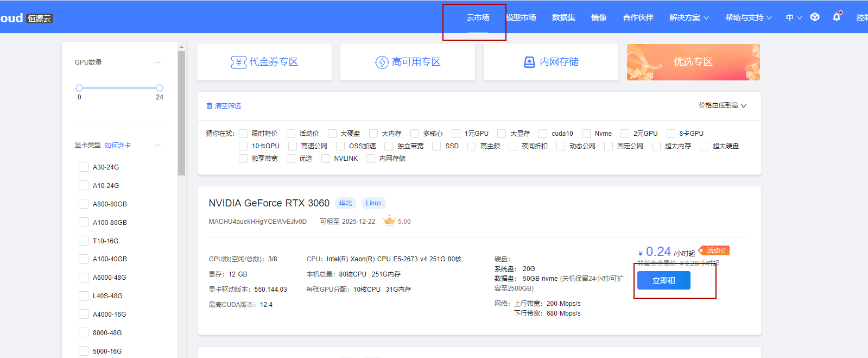This screenshot has height=358, width=868.
Task: Click the 高可用专区 lightning icon
Action: click(382, 62)
